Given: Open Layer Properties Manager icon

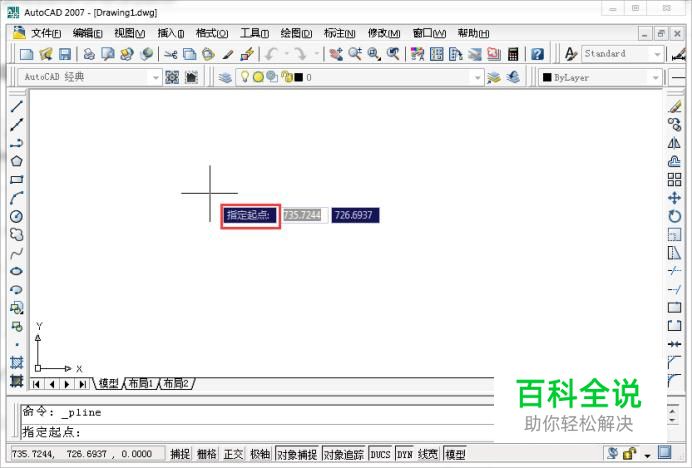Looking at the screenshot, I should tap(225, 77).
